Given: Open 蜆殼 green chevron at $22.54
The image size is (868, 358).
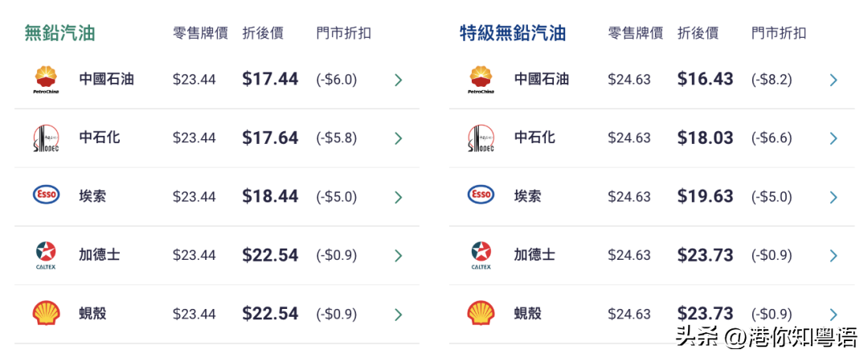Looking at the screenshot, I should (398, 315).
